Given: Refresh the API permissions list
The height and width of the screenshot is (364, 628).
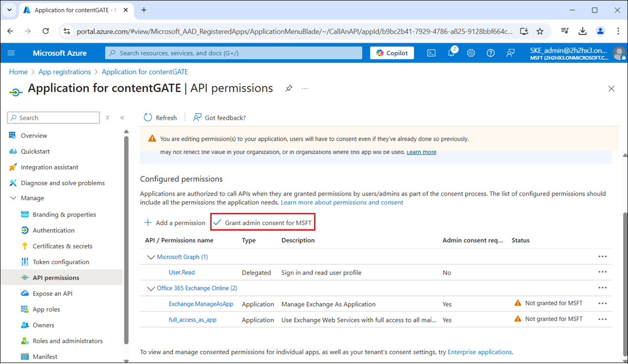Looking at the screenshot, I should click(160, 118).
